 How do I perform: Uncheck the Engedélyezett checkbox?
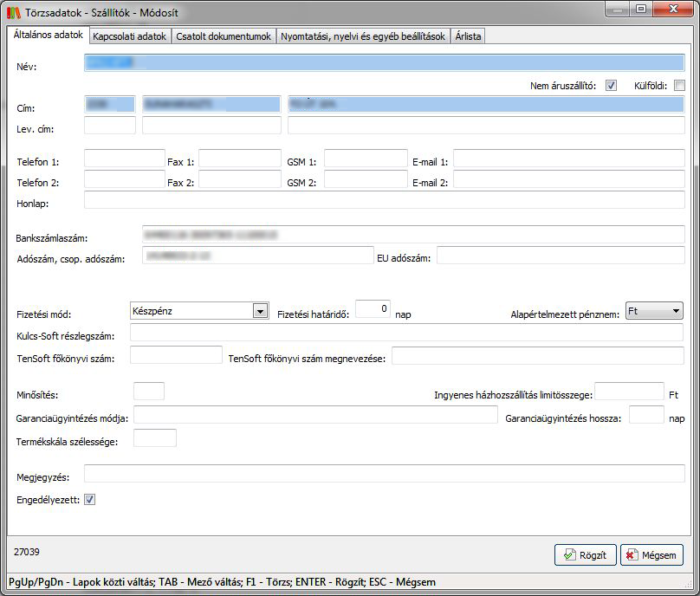tap(89, 500)
